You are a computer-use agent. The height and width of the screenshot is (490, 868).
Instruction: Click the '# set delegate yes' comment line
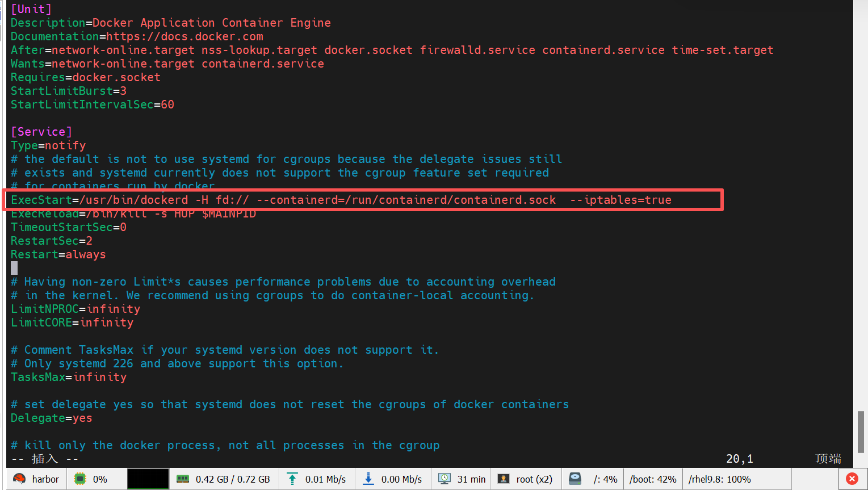click(x=290, y=404)
